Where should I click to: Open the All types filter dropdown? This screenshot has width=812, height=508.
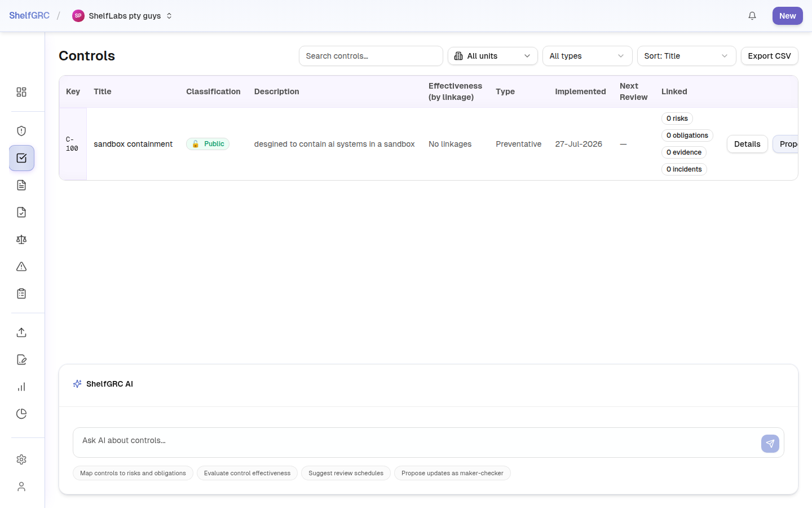click(x=588, y=56)
